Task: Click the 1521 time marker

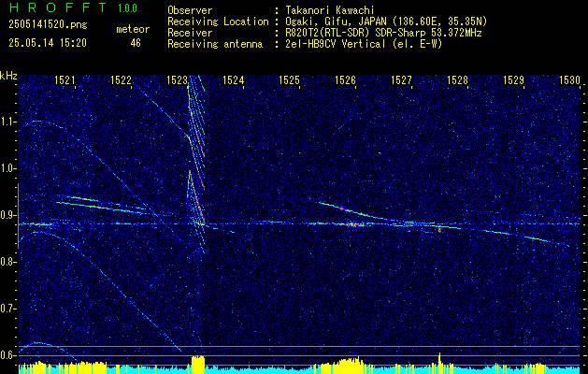Action: (x=65, y=79)
